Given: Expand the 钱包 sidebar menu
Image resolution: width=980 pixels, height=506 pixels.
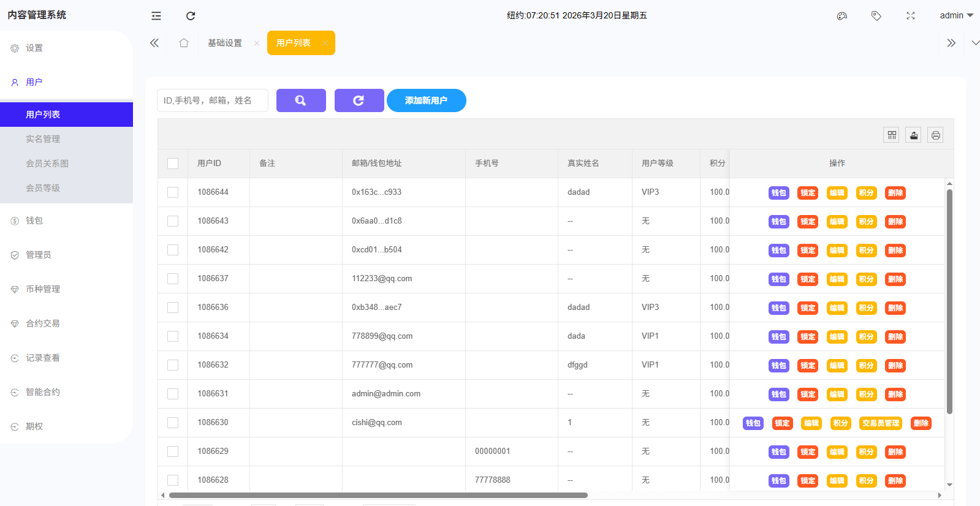Looking at the screenshot, I should 34,221.
